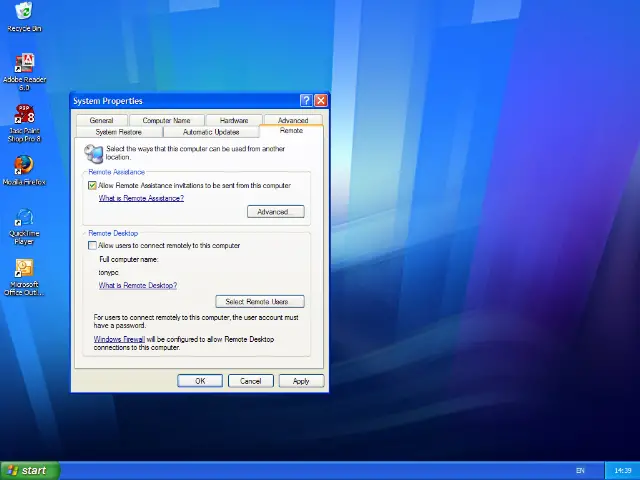Click the EN language indicator in taskbar

click(581, 470)
